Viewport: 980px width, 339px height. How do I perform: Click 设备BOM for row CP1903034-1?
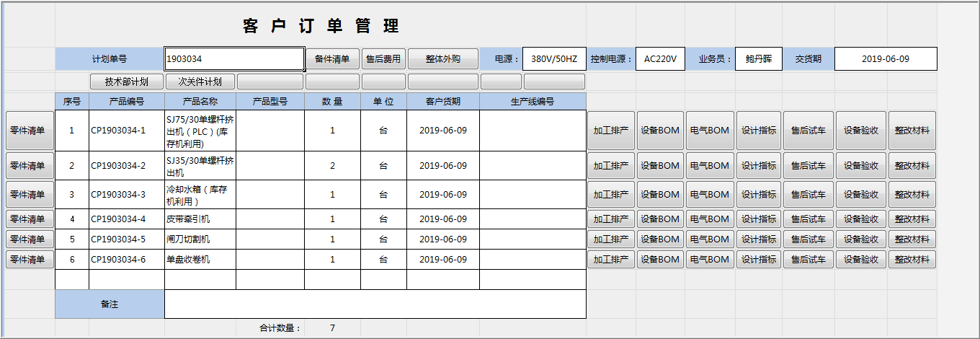[660, 131]
